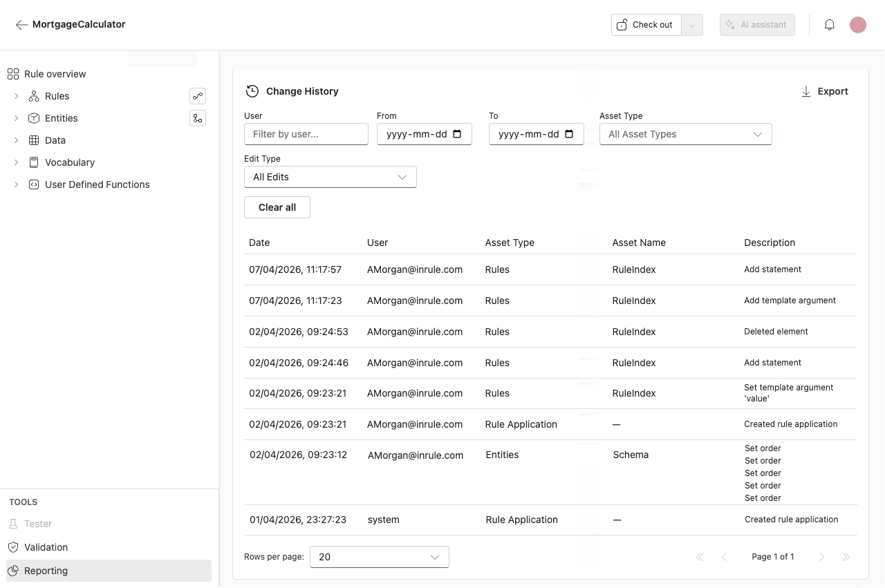Go to the first page of results
The image size is (885, 588).
click(700, 557)
